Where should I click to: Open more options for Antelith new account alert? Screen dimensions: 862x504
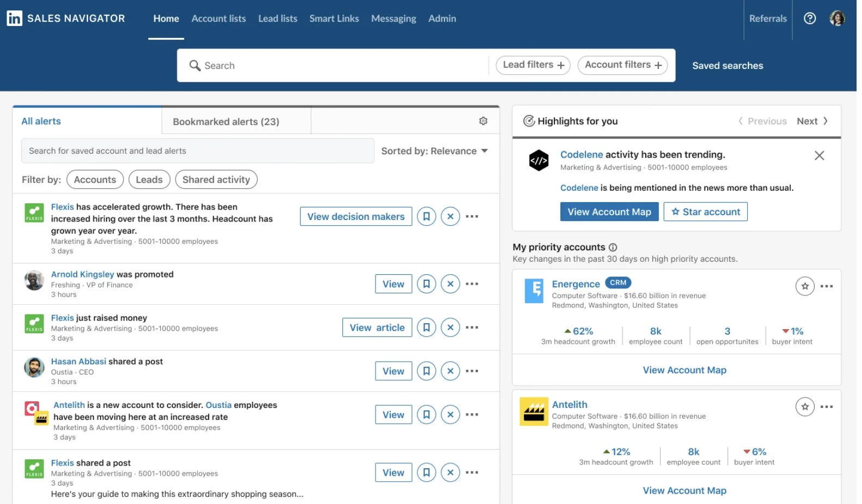472,415
